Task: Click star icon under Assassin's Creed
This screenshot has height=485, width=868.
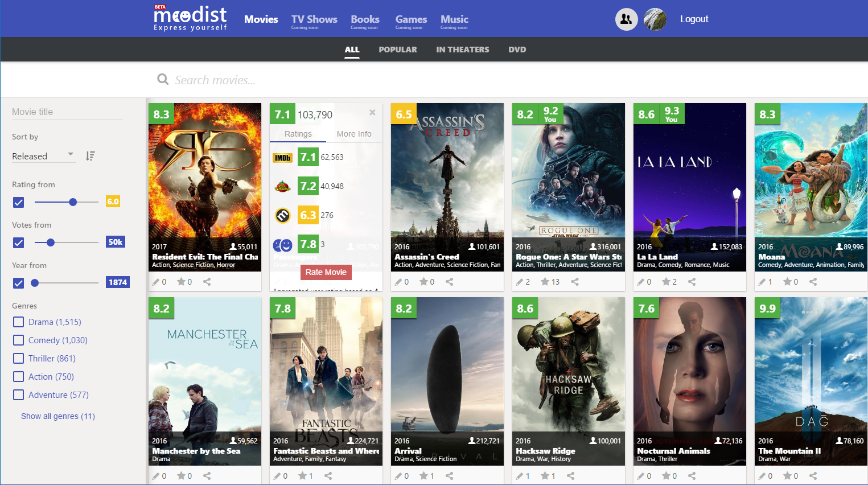Action: 423,282
